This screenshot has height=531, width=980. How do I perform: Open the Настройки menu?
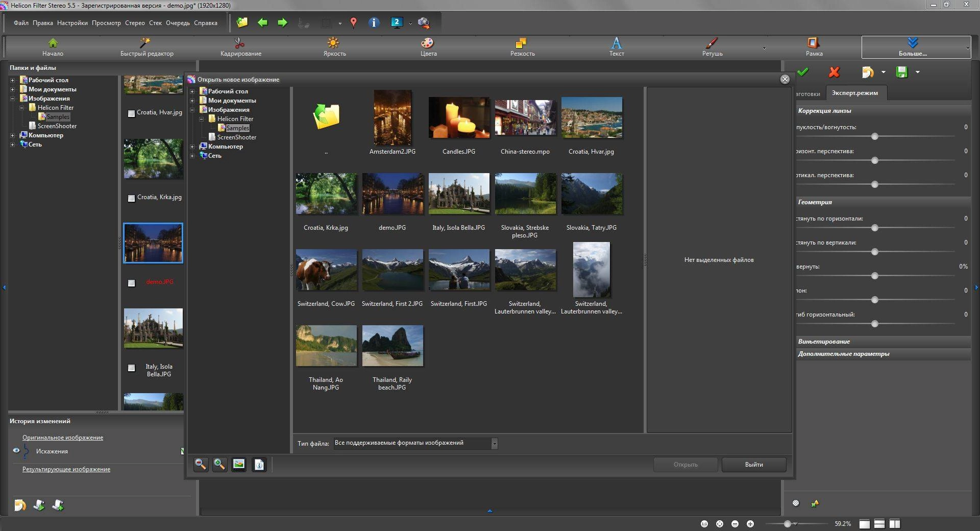coord(72,23)
